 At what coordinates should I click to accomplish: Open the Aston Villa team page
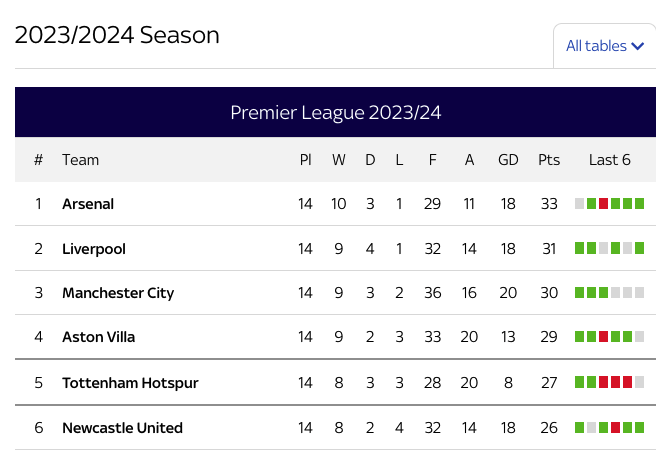pyautogui.click(x=98, y=337)
